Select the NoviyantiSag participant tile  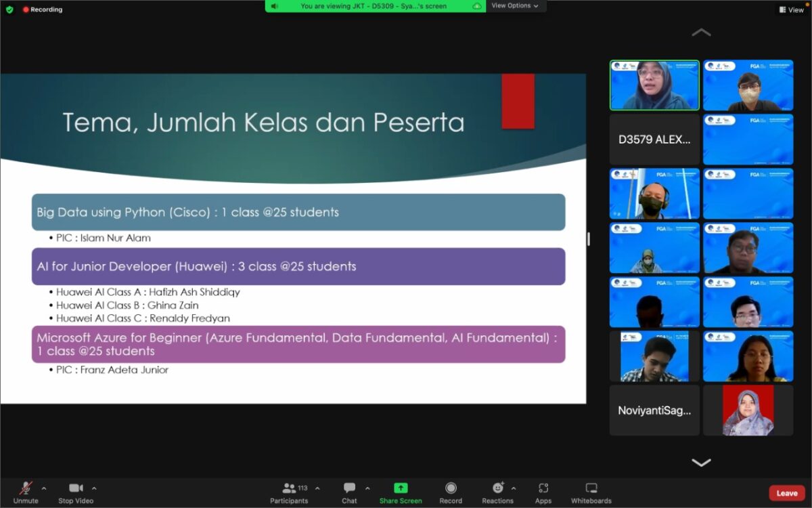654,410
